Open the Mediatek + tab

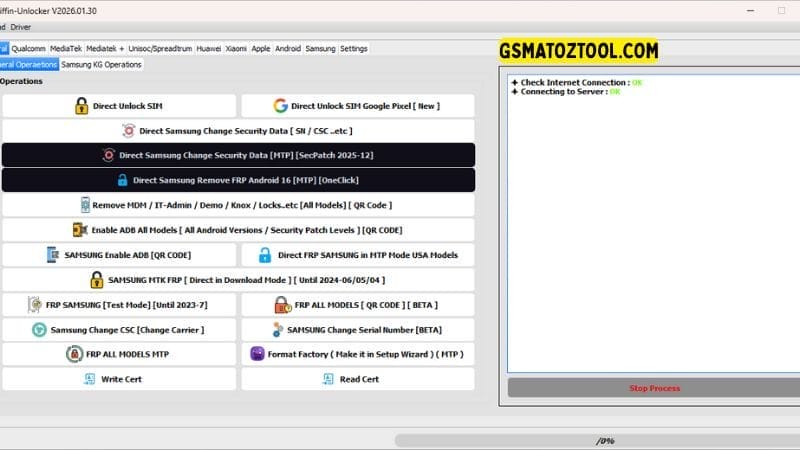point(105,48)
